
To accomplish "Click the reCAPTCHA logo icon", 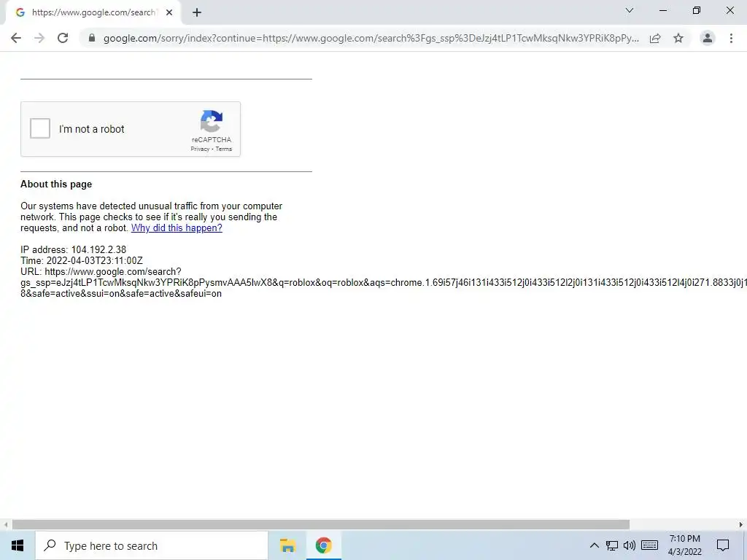I will [212, 121].
